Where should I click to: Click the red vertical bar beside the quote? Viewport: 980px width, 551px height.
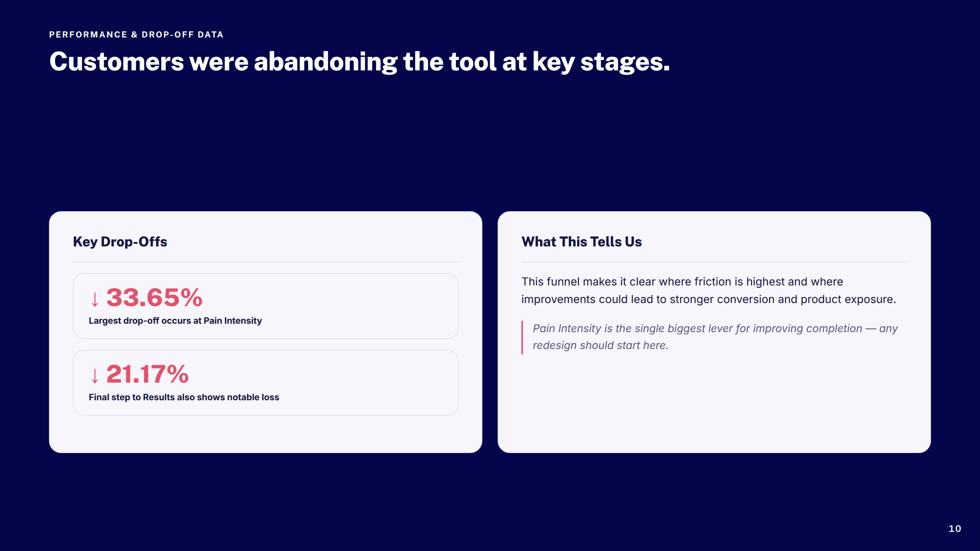tap(522, 337)
